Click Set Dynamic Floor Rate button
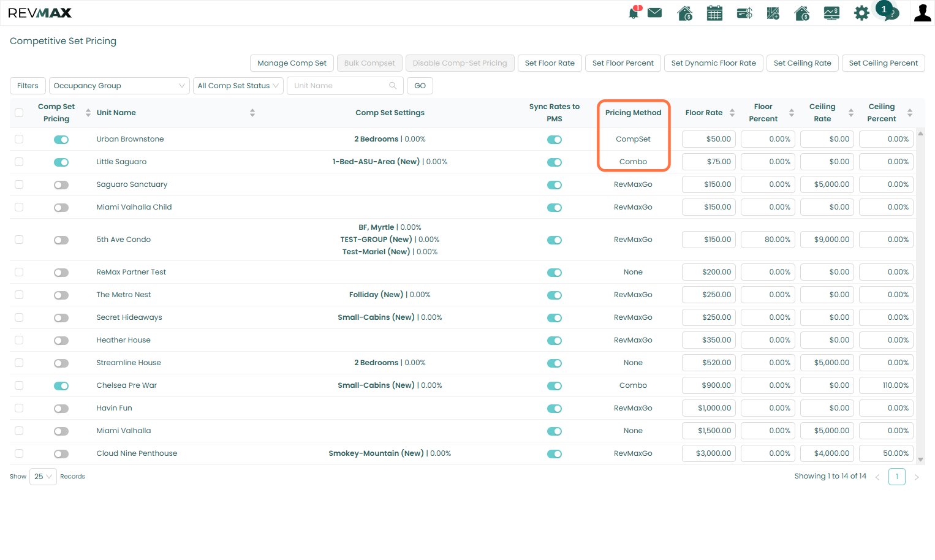 [x=714, y=63]
